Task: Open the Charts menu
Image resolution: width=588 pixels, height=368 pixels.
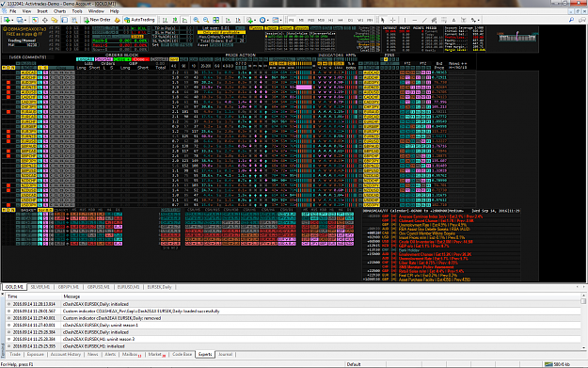Action: tap(59, 11)
